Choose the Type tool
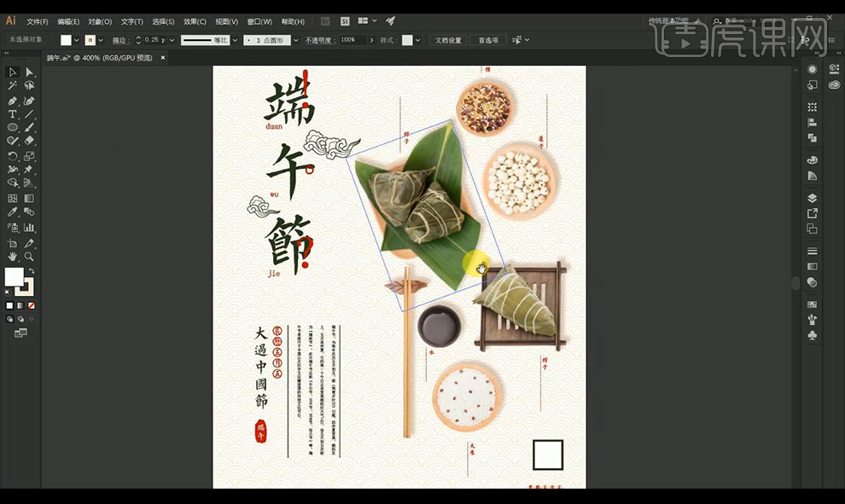 [13, 114]
